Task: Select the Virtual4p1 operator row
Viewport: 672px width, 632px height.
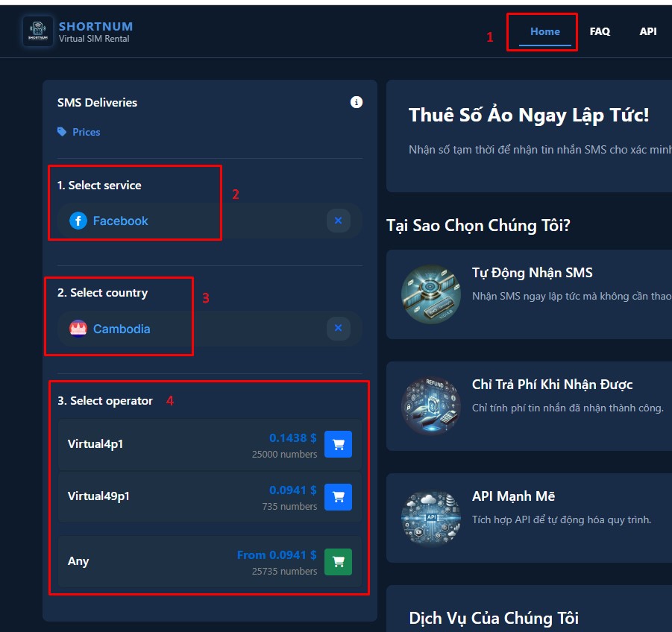Action: [x=149, y=444]
